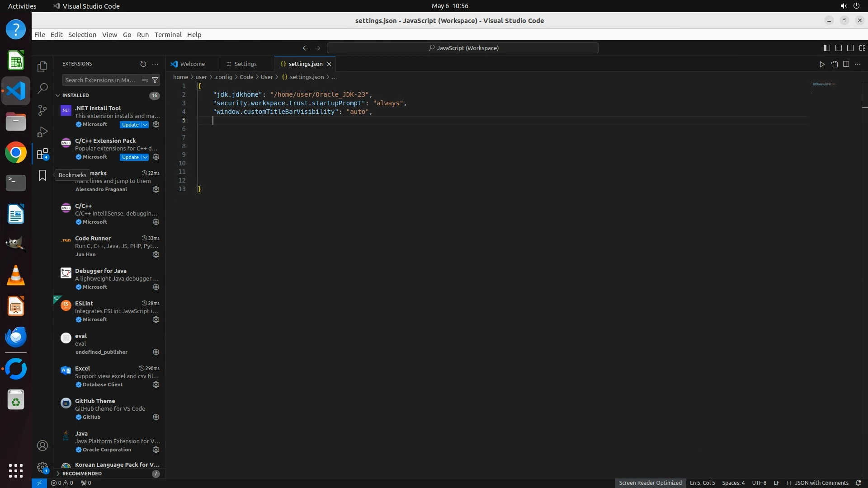Viewport: 868px width, 488px height.
Task: Toggle the secondary side bar layout button
Action: (850, 48)
